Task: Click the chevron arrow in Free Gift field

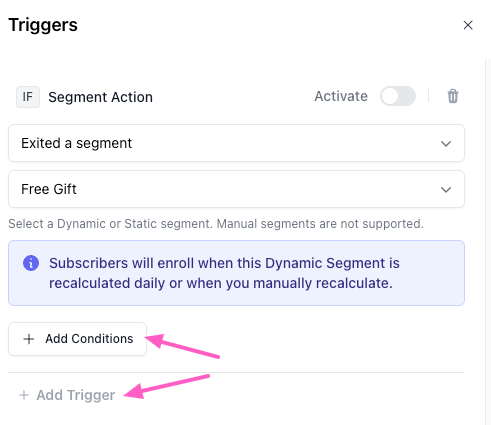Action: point(446,190)
